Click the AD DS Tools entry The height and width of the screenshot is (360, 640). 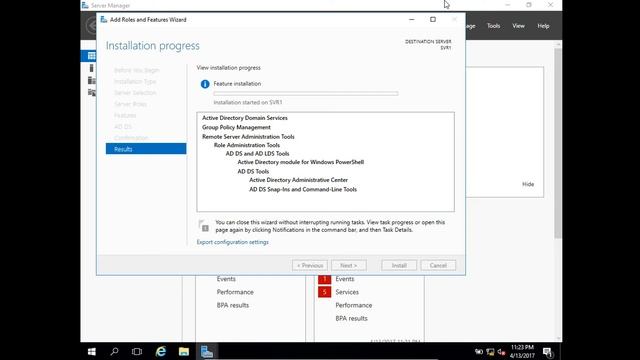point(253,171)
